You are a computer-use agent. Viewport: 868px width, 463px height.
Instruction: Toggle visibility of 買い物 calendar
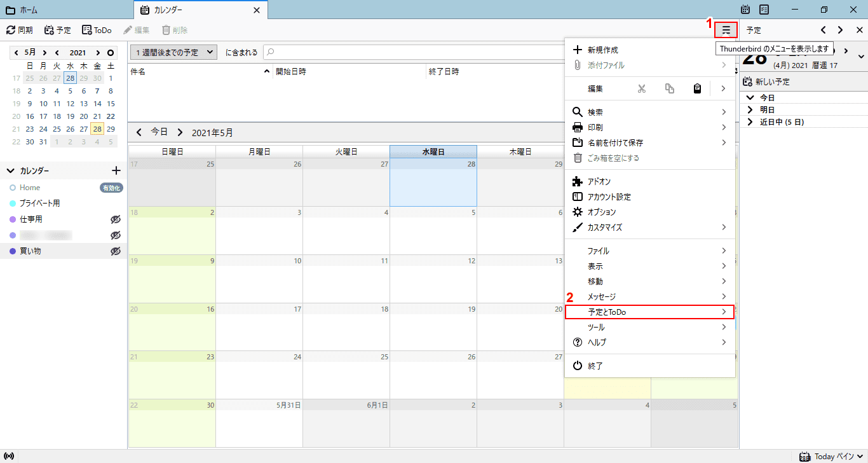coord(116,251)
